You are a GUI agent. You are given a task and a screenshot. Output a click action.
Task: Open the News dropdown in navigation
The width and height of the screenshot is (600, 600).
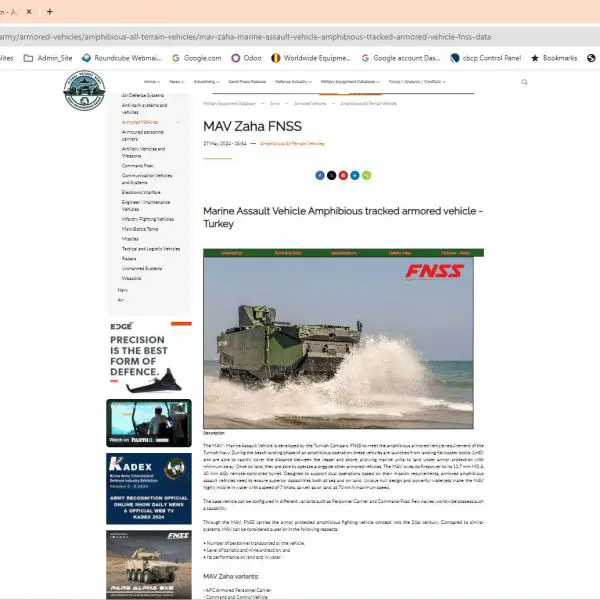coord(176,82)
